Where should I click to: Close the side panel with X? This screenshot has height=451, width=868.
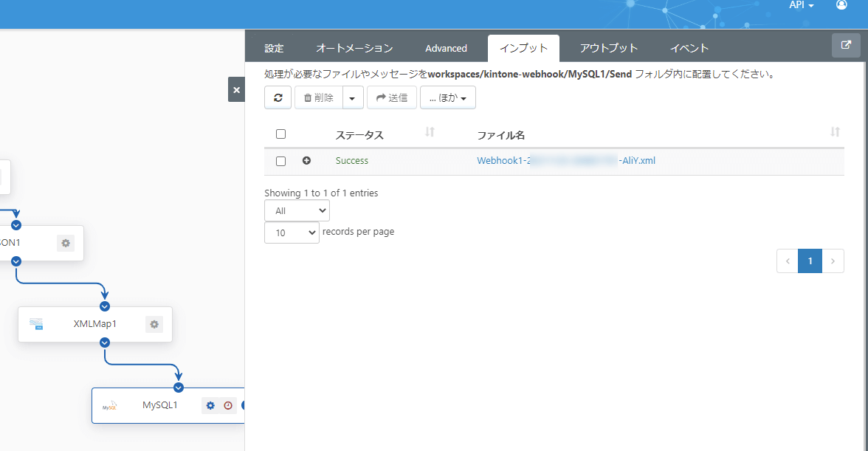pyautogui.click(x=236, y=90)
